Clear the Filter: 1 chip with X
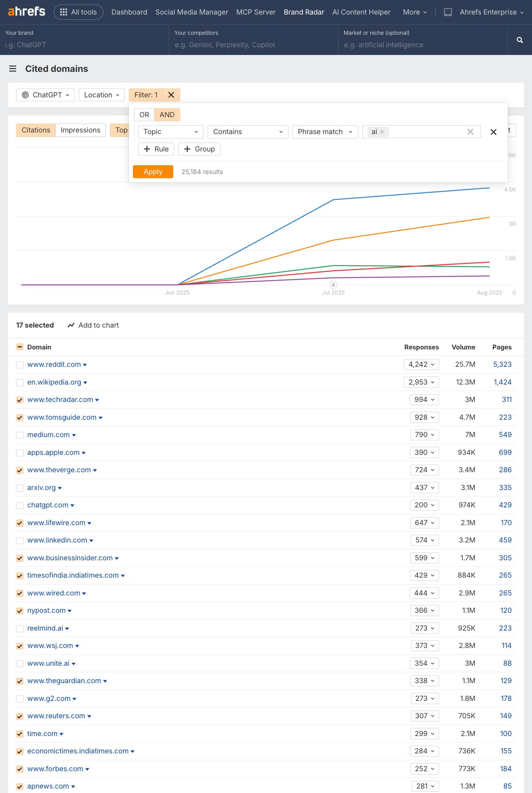The width and height of the screenshot is (532, 793). click(x=171, y=95)
